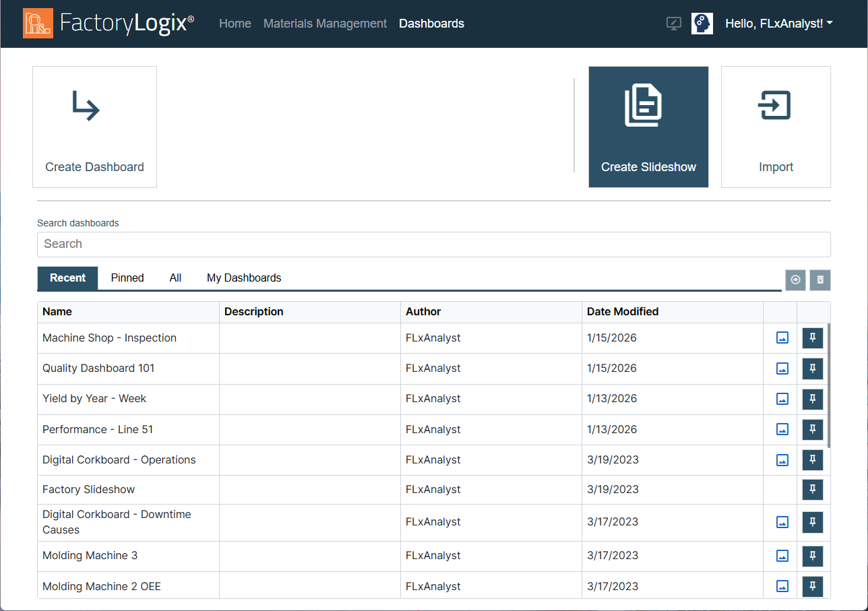The height and width of the screenshot is (611, 868).
Task: Switch to the Pinned tab
Action: coord(127,278)
